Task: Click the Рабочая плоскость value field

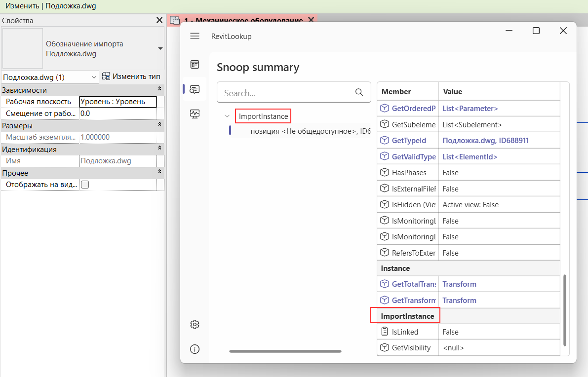Action: (118, 102)
